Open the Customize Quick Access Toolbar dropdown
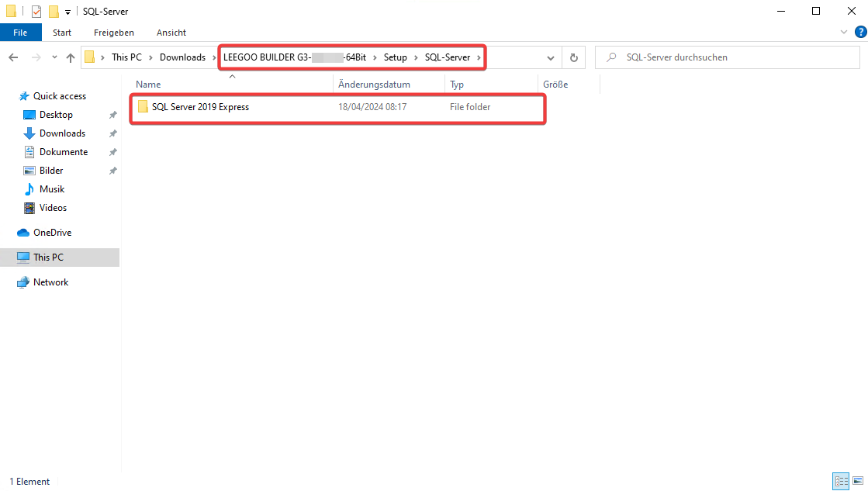The image size is (868, 491). [67, 12]
